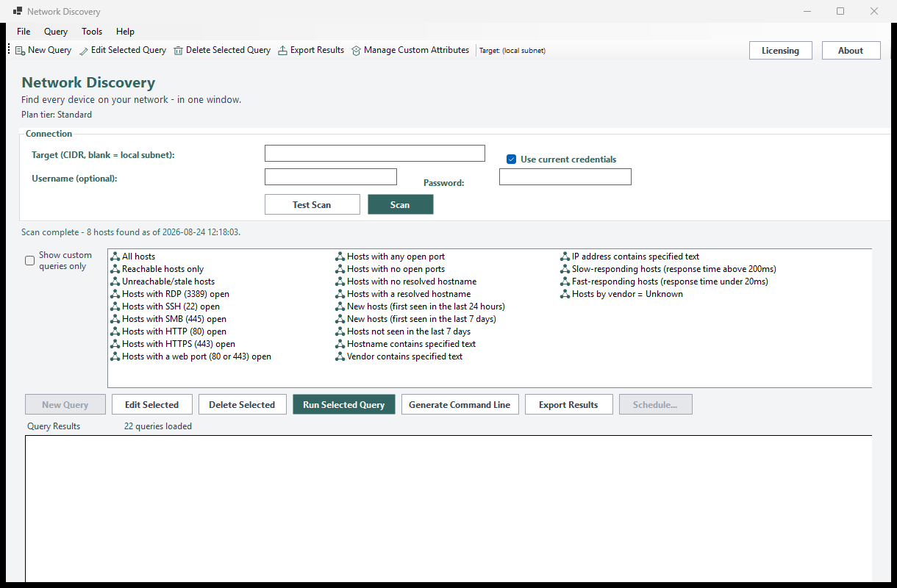This screenshot has width=897, height=588.
Task: Click the Test Scan button
Action: pos(312,204)
